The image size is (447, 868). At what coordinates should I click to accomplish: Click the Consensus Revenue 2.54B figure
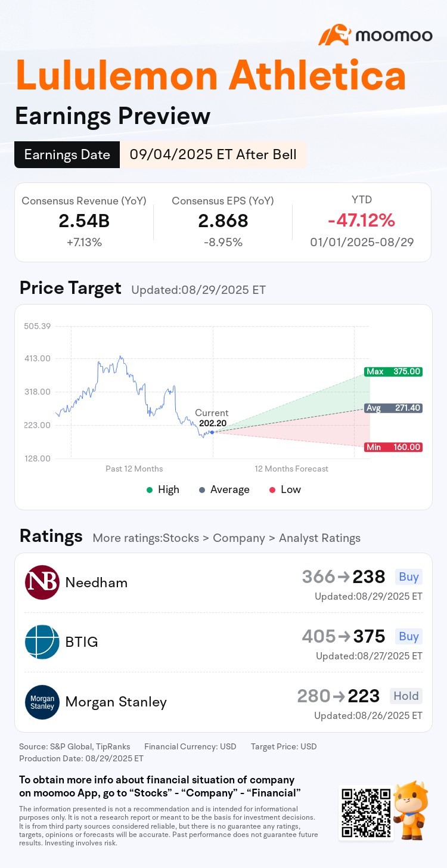84,221
